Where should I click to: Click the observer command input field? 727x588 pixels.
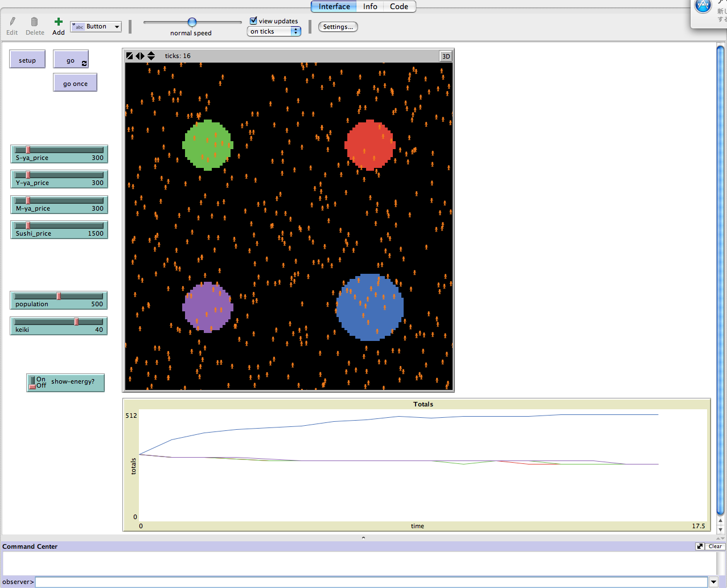(371, 582)
